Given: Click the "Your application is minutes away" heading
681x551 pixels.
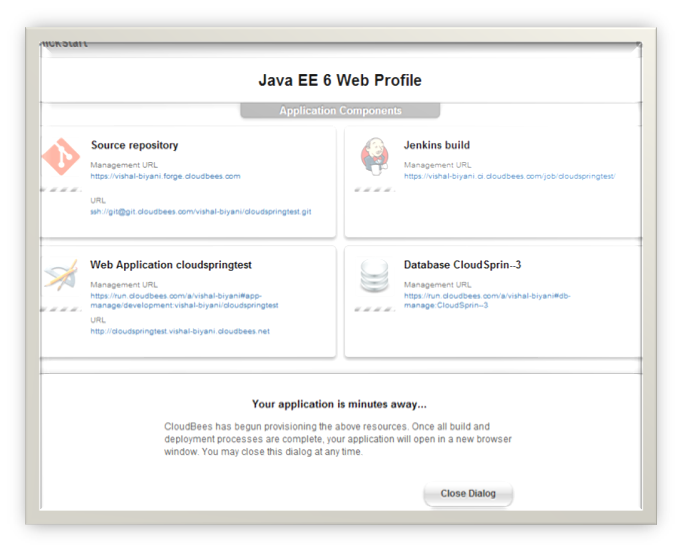Looking at the screenshot, I should [x=339, y=404].
